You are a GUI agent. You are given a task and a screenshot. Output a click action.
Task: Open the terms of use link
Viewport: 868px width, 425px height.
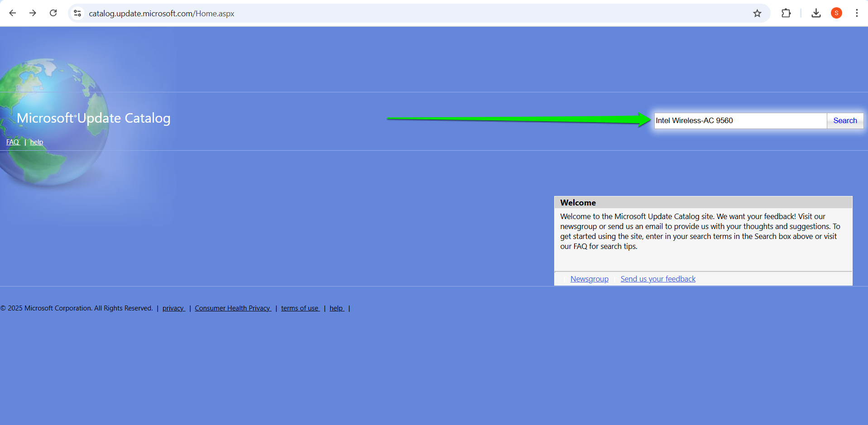pyautogui.click(x=300, y=308)
